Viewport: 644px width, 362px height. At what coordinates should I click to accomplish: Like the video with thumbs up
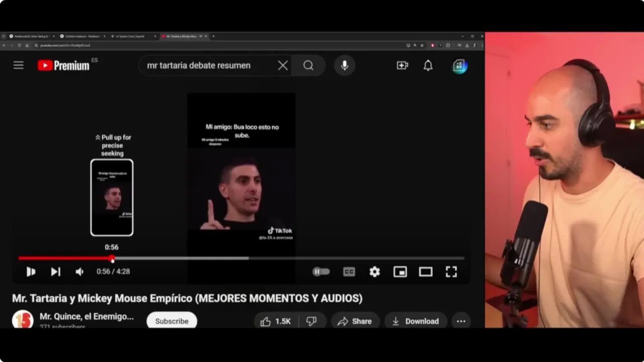tap(276, 321)
